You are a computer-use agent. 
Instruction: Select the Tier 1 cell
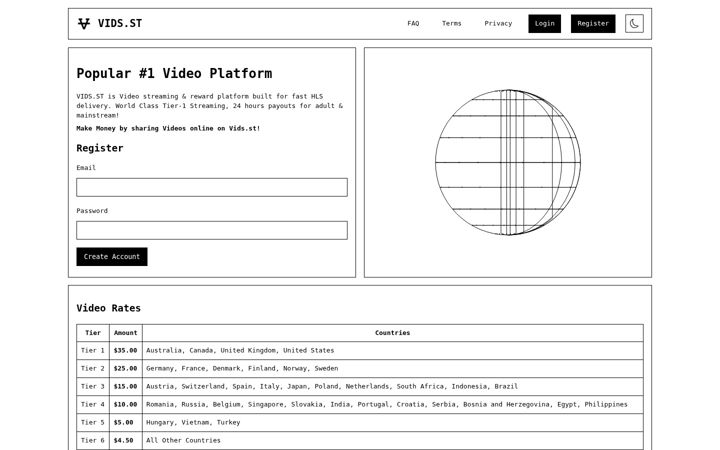tap(93, 350)
